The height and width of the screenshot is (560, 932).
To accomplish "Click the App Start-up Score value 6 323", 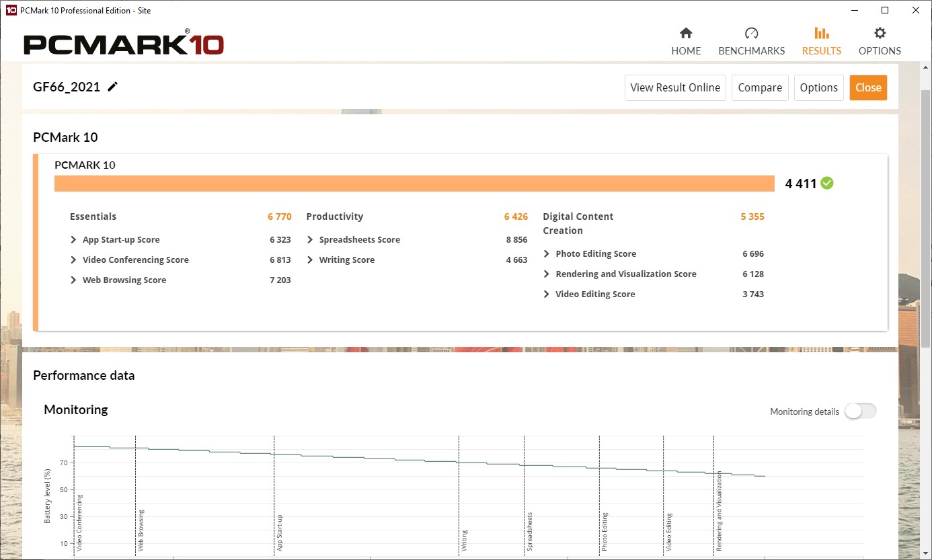I will coord(280,240).
